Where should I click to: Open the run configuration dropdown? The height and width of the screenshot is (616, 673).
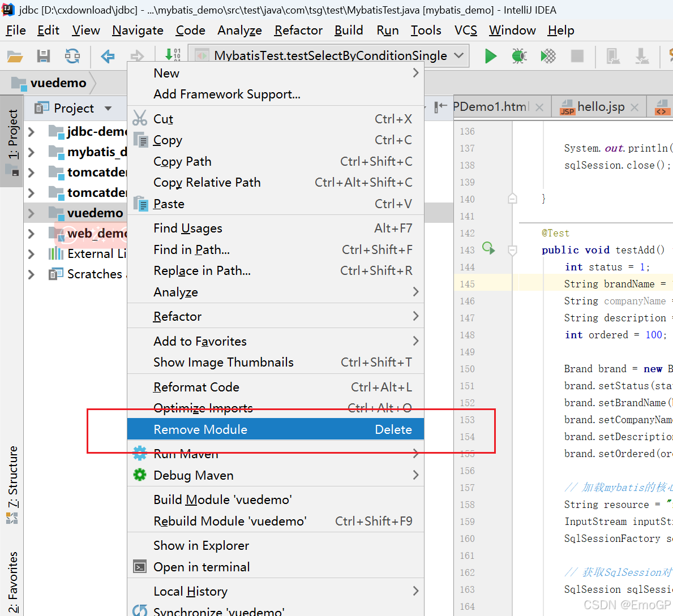pos(459,55)
